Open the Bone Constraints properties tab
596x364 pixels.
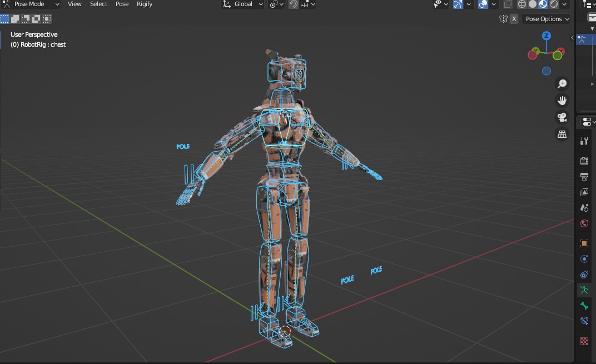[584, 321]
